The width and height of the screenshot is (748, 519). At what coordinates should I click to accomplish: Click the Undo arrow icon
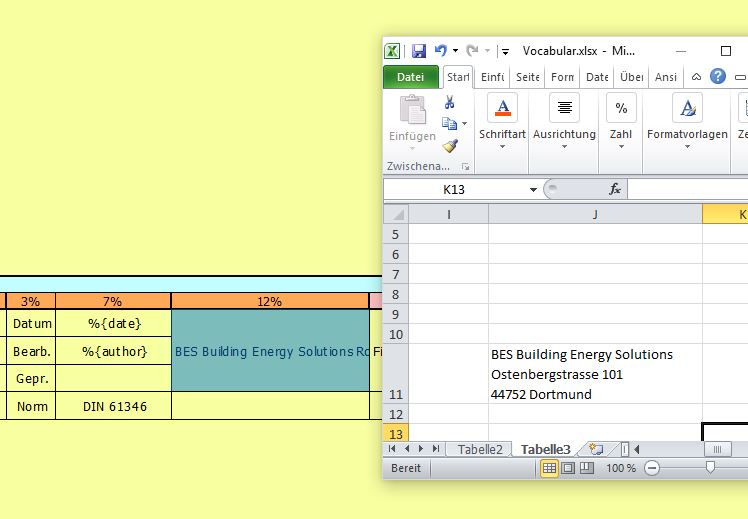[x=441, y=50]
